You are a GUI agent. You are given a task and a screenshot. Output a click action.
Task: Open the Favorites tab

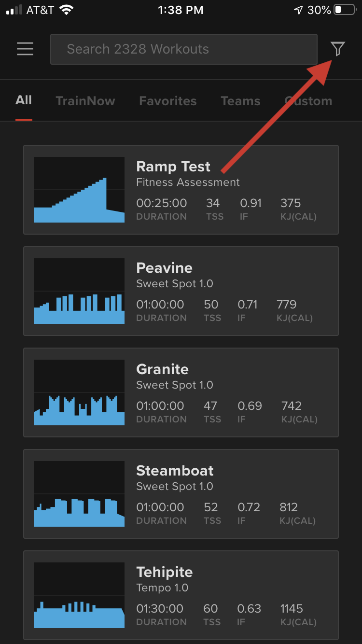point(168,101)
